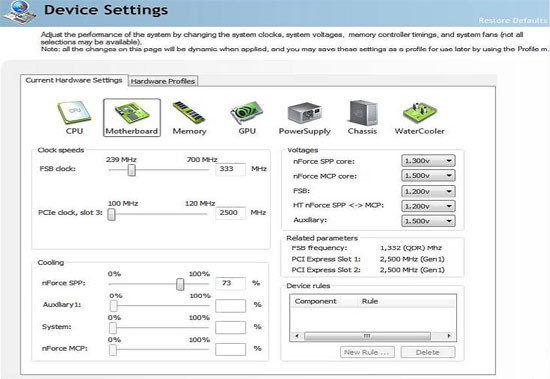Select the PowerSupply device icon
Viewport: 550px width, 379px height.
(x=304, y=118)
